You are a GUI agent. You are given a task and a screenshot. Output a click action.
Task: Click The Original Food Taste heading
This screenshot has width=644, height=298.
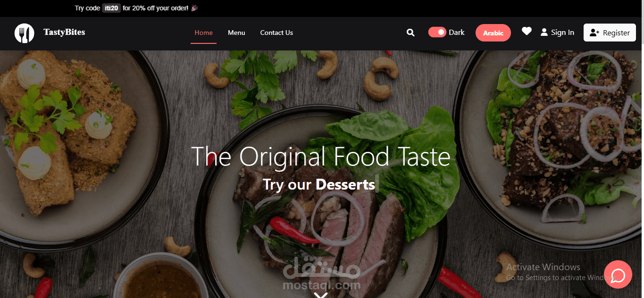click(x=321, y=157)
